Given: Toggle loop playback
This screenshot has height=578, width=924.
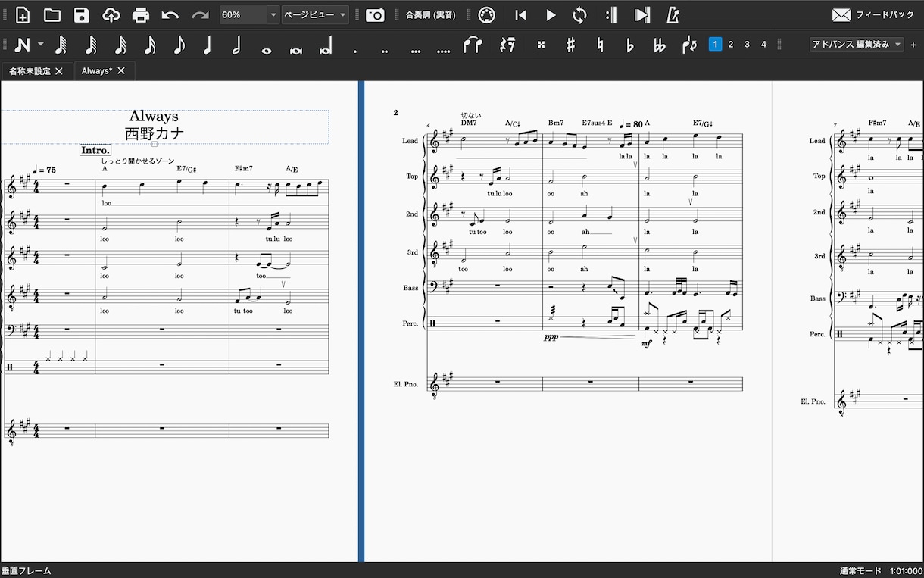Looking at the screenshot, I should pos(579,15).
